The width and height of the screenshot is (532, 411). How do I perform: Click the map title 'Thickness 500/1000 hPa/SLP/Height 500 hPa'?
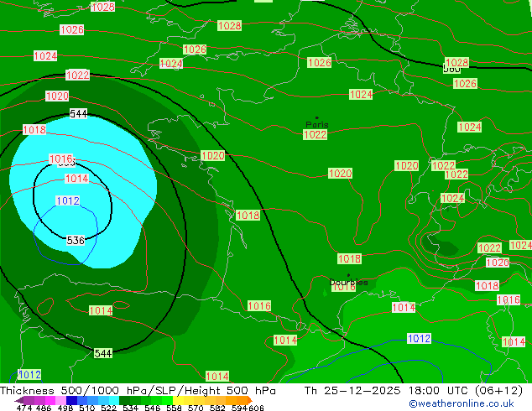pyautogui.click(x=138, y=391)
